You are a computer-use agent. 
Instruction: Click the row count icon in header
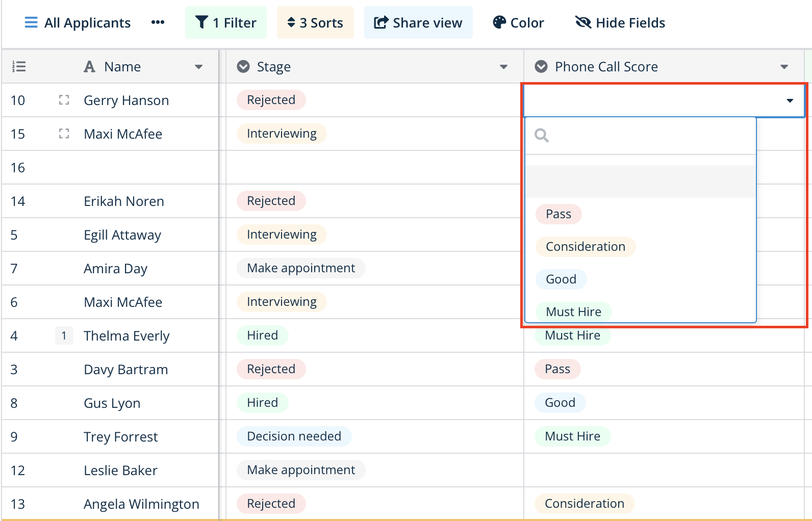pos(19,67)
